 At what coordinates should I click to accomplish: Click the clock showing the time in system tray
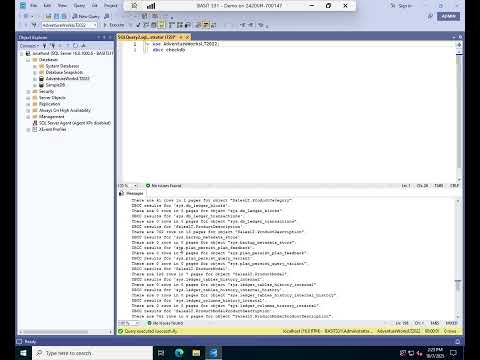(x=435, y=353)
